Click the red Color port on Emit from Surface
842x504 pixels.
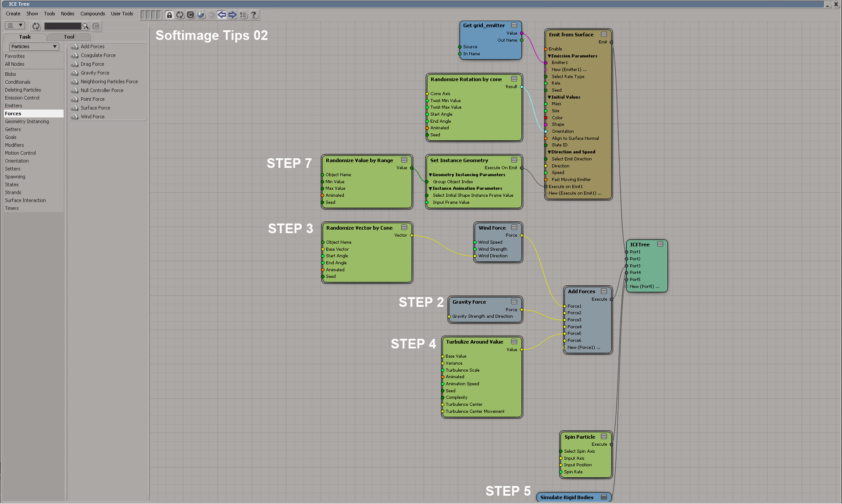click(x=546, y=118)
